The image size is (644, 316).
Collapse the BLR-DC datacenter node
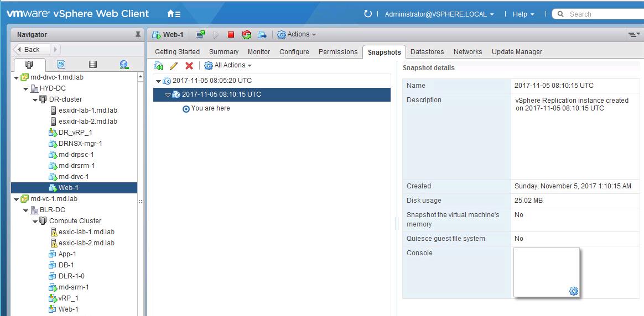(x=26, y=210)
